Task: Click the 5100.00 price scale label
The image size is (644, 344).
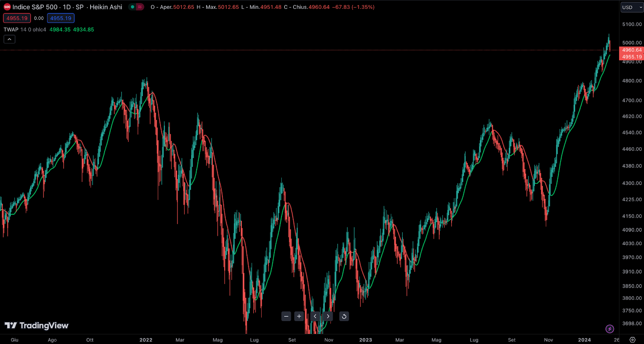Action: click(x=632, y=24)
